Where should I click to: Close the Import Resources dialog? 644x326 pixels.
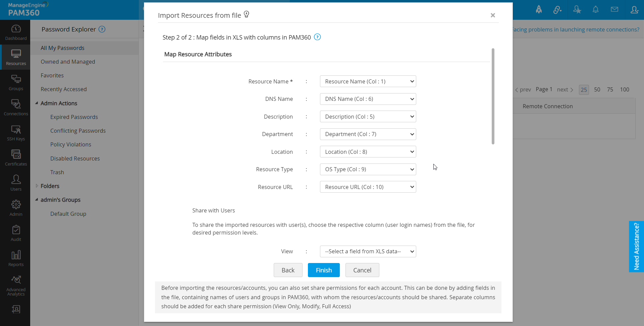click(x=493, y=15)
